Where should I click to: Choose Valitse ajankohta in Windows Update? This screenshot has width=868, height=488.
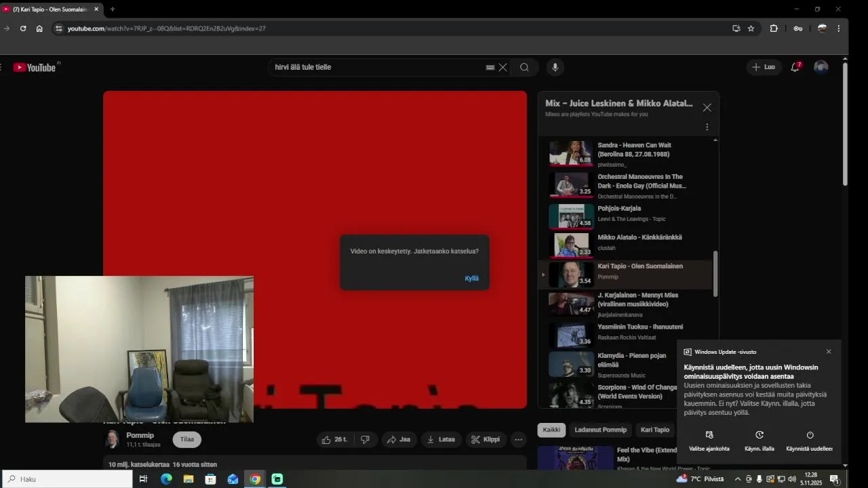point(709,441)
